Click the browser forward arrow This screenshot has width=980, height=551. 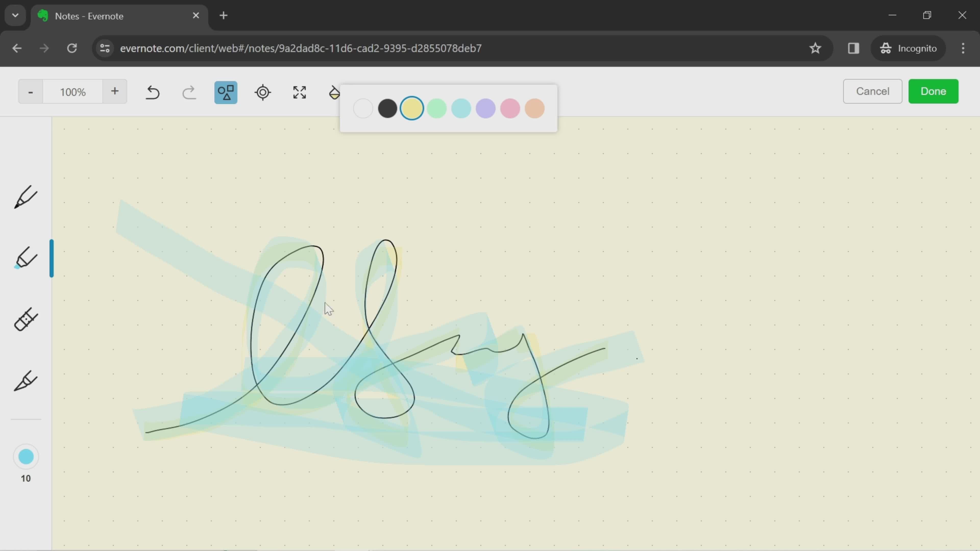(x=44, y=48)
